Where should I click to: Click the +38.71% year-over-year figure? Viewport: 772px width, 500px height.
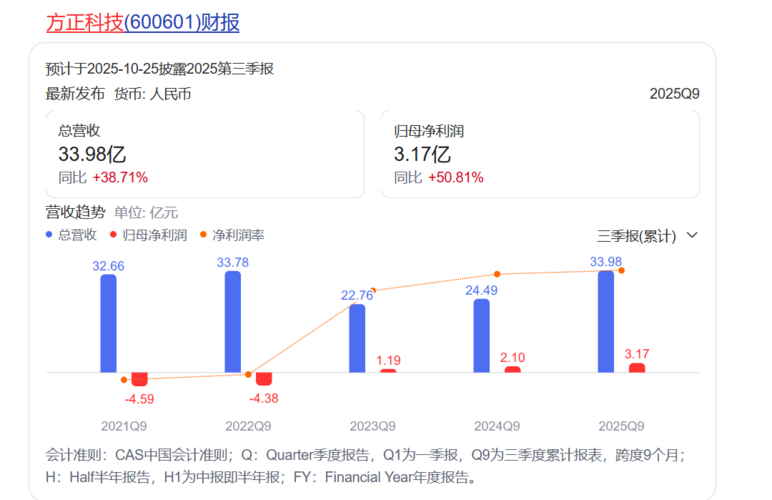[x=120, y=178]
